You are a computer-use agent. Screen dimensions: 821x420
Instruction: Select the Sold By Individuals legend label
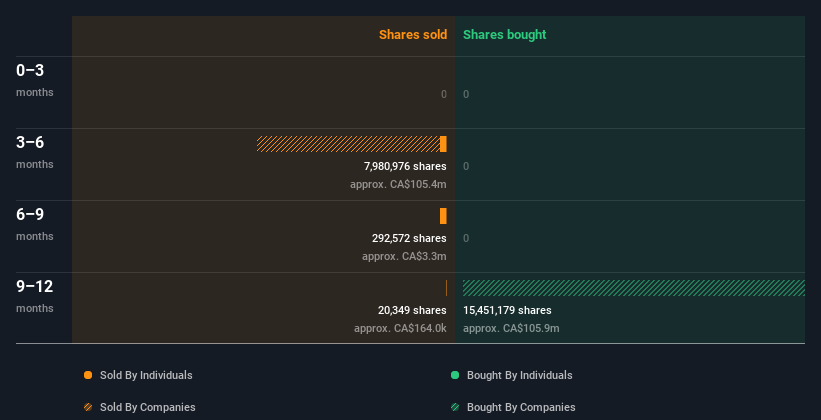click(146, 375)
